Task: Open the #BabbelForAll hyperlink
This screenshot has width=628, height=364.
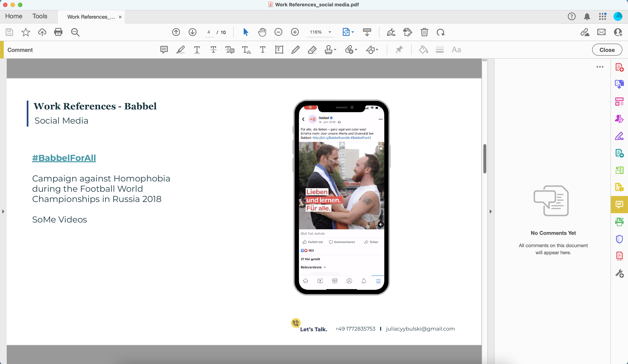Action: pyautogui.click(x=64, y=158)
